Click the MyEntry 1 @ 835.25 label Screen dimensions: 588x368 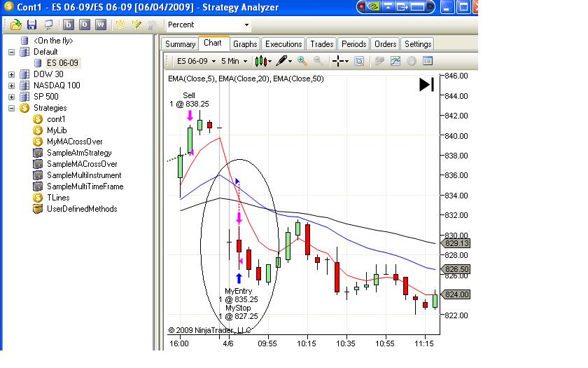tap(238, 295)
